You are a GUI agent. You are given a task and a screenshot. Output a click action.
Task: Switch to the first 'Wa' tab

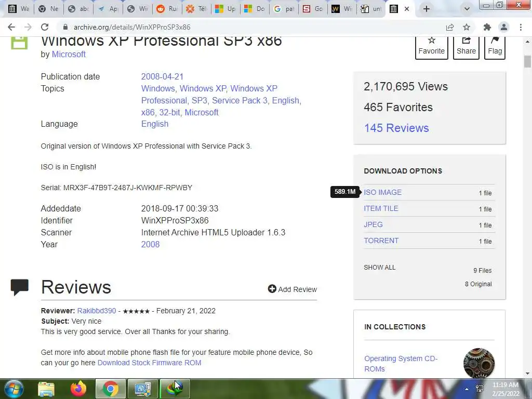coord(19,9)
